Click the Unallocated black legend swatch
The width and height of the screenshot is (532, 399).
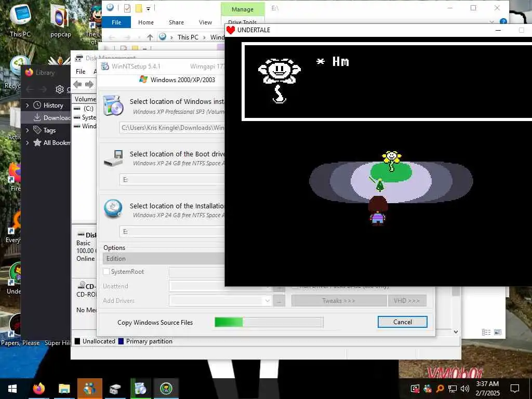click(77, 341)
